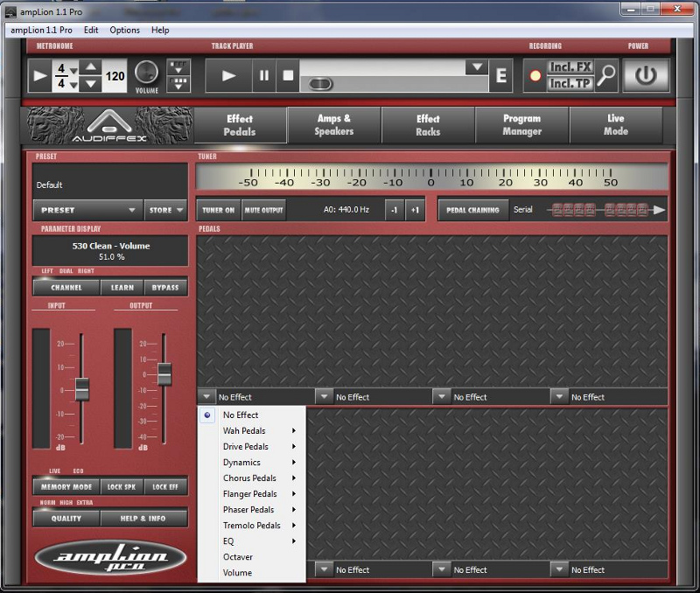Toggle LOCK EFF button

pyautogui.click(x=165, y=487)
